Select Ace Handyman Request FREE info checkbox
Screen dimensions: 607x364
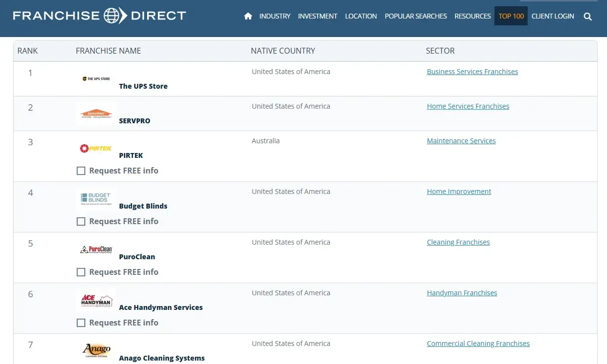[x=81, y=323]
